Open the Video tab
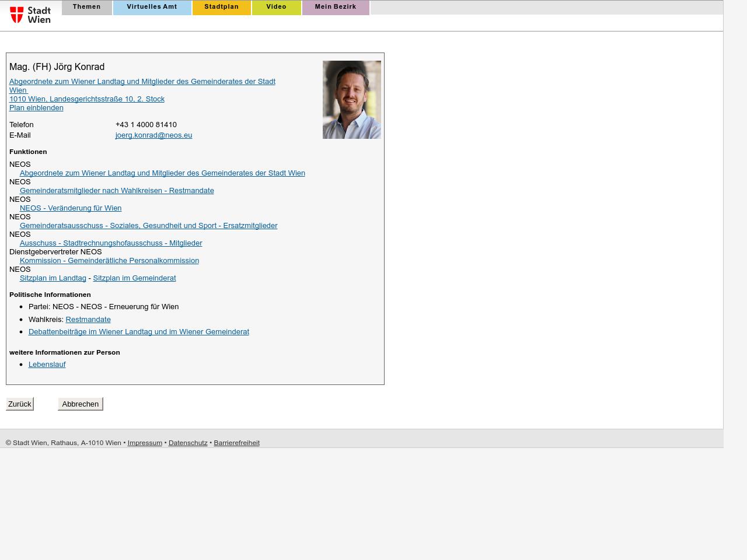Screen dimensions: 747x560 [277, 8]
